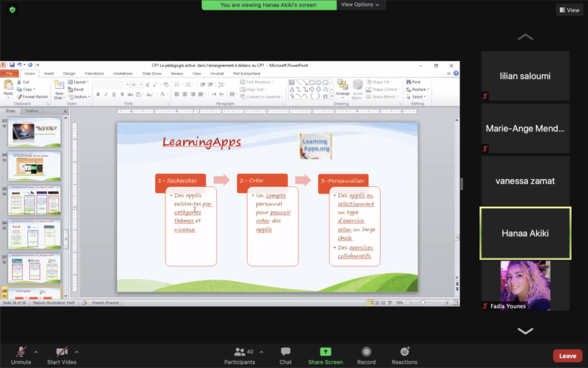Show previous participants with up chevron
The height and width of the screenshot is (368, 588).
(526, 37)
